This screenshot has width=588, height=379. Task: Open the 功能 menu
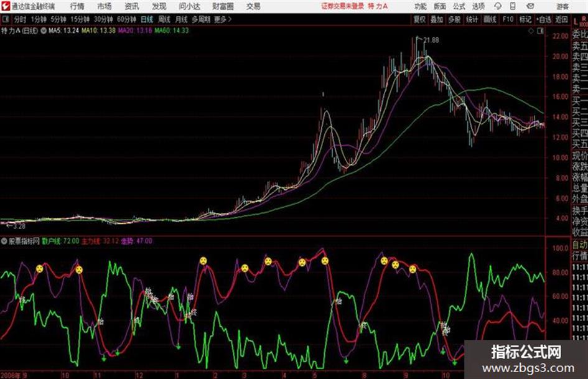(421, 6)
